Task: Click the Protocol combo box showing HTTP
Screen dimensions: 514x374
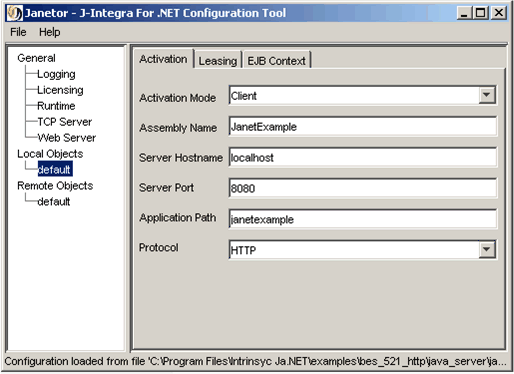Action: click(362, 250)
